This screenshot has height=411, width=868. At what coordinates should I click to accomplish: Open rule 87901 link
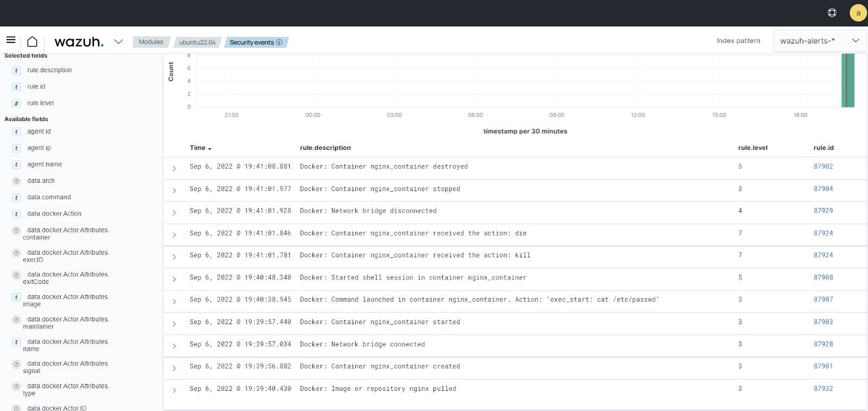(824, 366)
